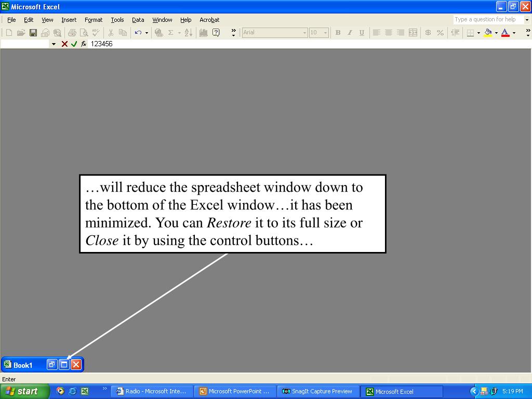Click the Insert Function fx button
The height and width of the screenshot is (399, 532).
point(84,44)
